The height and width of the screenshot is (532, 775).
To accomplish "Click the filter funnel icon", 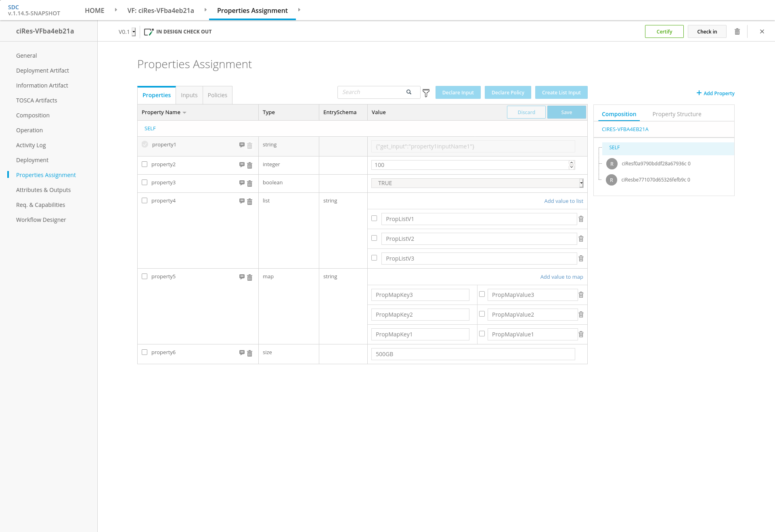I will (426, 93).
